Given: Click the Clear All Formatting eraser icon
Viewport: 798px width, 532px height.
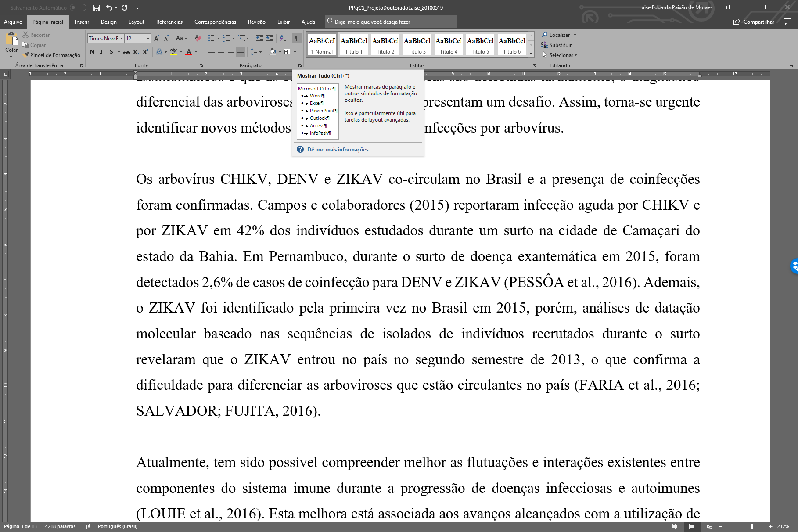Looking at the screenshot, I should coord(198,38).
